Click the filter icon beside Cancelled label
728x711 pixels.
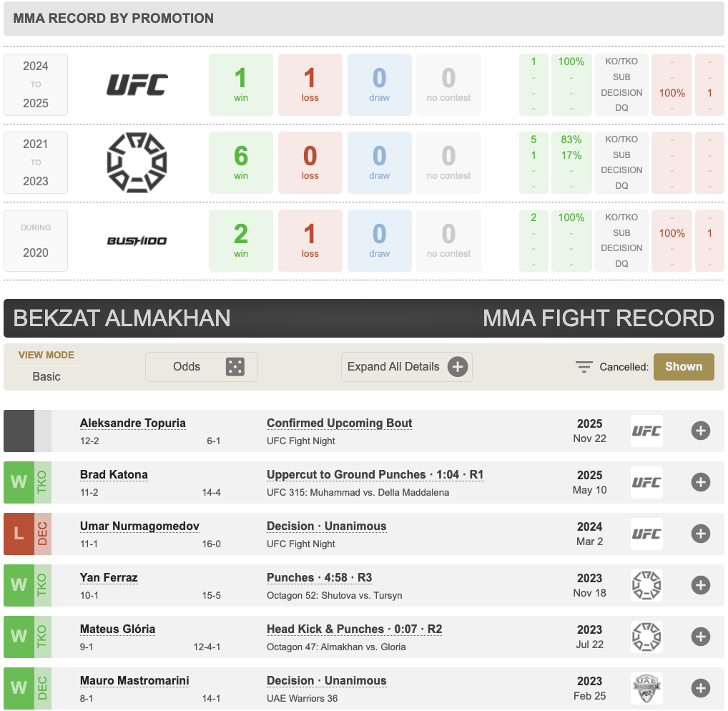[x=584, y=367]
